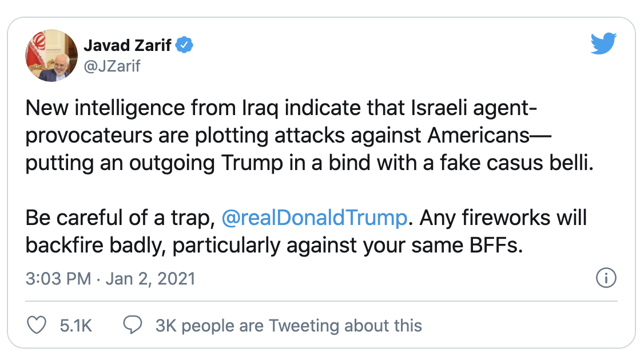The image size is (644, 363).
Task: Like the tweet with the heart icon
Action: (37, 325)
